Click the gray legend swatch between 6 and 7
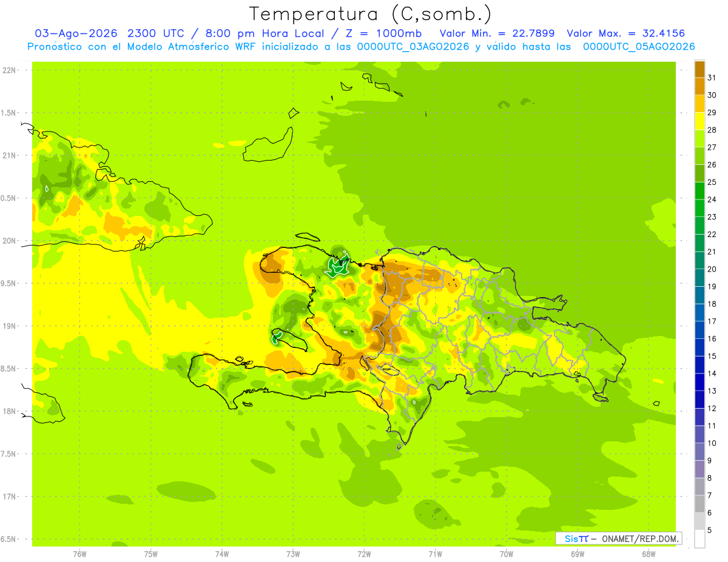 (699, 504)
